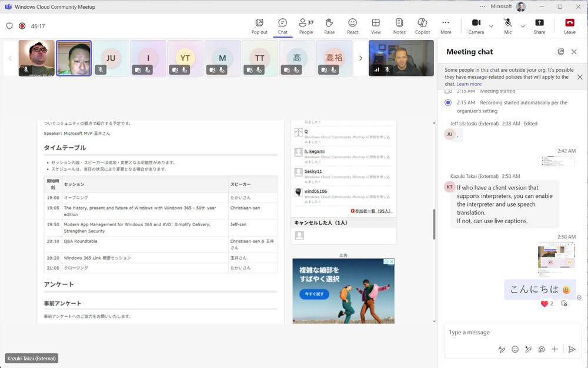588x368 pixels.
Task: Toggle the heart reaction with count 2
Action: [547, 303]
